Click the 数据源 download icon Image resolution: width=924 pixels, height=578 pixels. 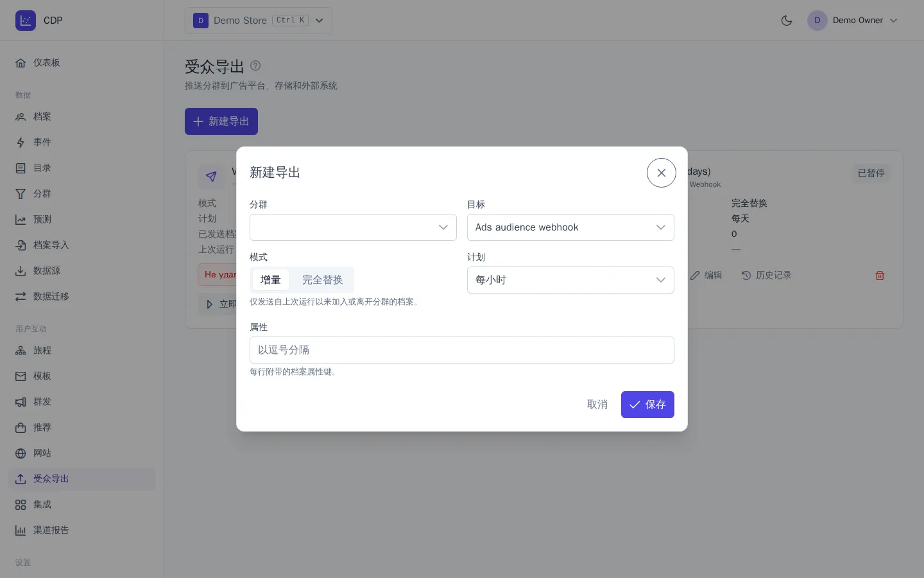coord(21,271)
